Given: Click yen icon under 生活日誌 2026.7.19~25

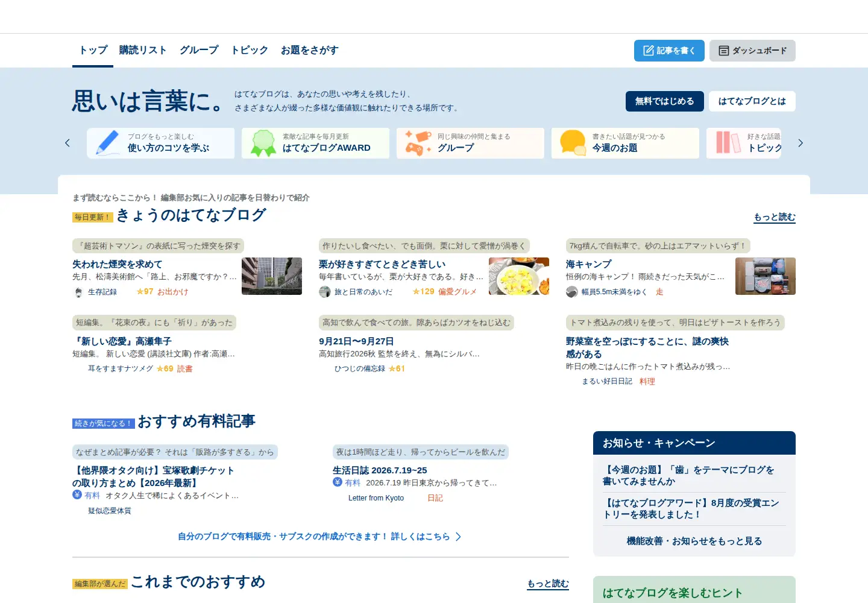Looking at the screenshot, I should 338,482.
